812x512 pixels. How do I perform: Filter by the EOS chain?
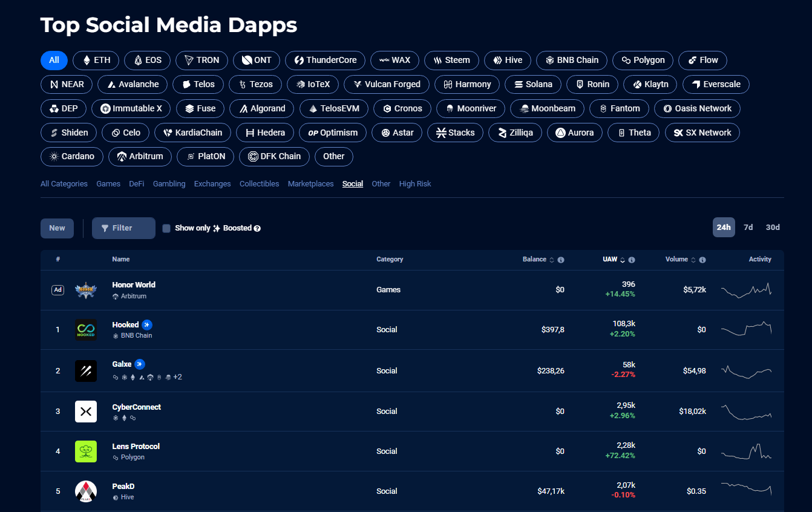pyautogui.click(x=148, y=61)
